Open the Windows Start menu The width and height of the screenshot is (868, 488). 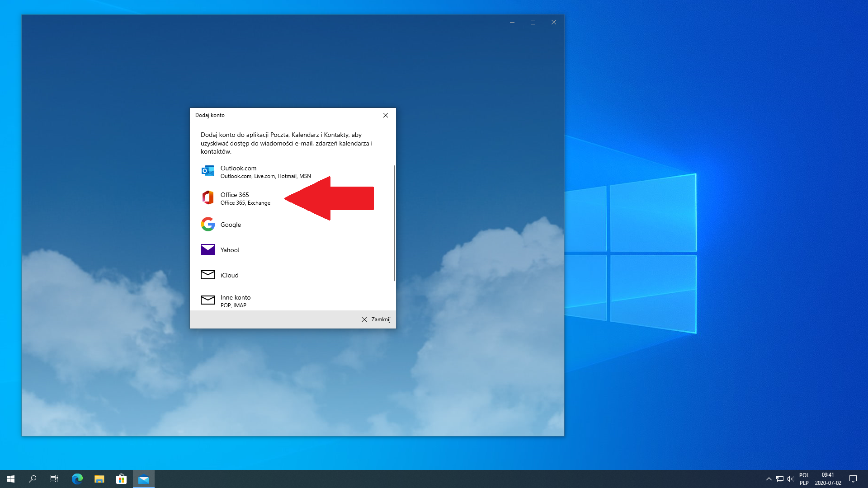[11, 479]
